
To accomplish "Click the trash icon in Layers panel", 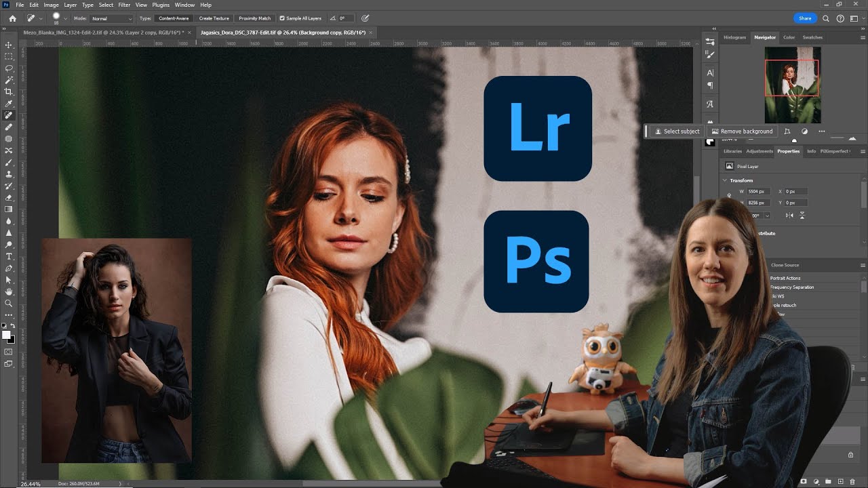I will pos(852,481).
